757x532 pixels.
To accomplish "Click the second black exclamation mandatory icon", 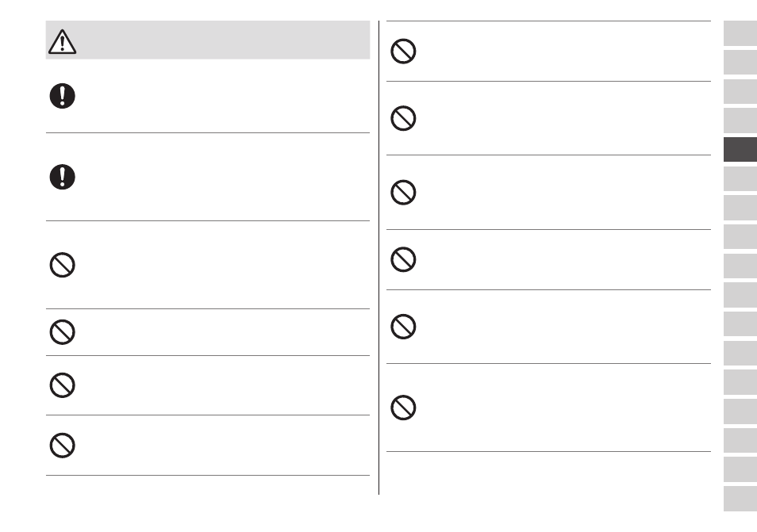I will [62, 177].
